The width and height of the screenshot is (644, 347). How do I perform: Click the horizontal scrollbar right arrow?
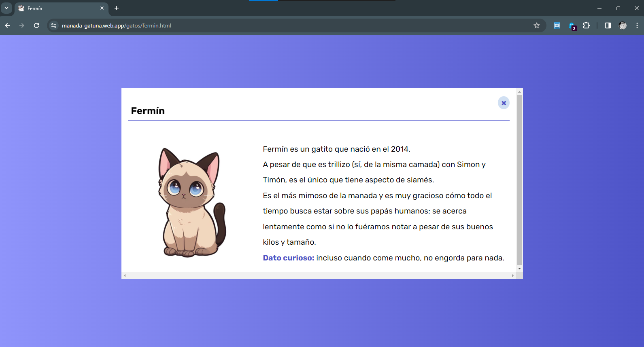(513, 275)
